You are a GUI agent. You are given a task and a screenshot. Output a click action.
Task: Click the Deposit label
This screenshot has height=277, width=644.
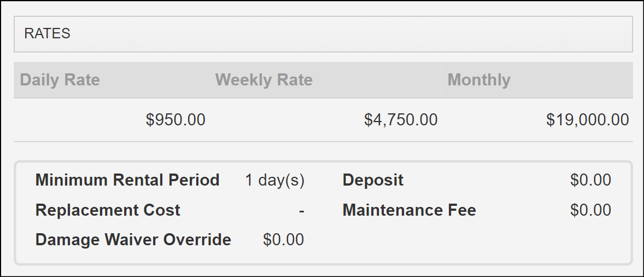[x=373, y=180]
